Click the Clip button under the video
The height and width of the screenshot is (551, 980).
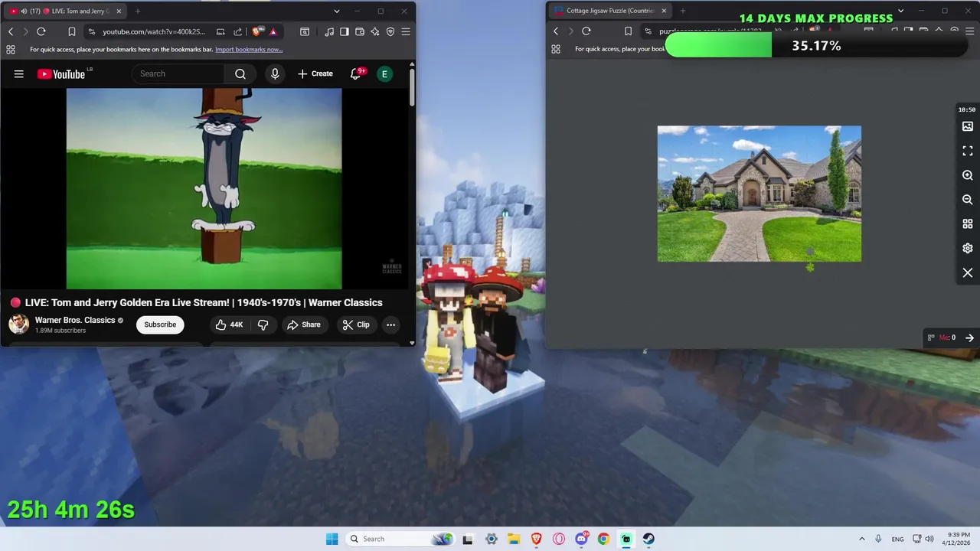(356, 324)
